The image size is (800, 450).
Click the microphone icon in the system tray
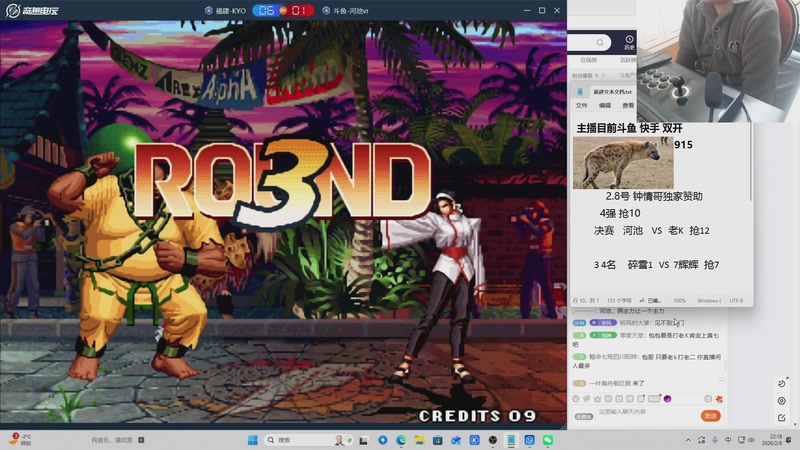pyautogui.click(x=715, y=440)
